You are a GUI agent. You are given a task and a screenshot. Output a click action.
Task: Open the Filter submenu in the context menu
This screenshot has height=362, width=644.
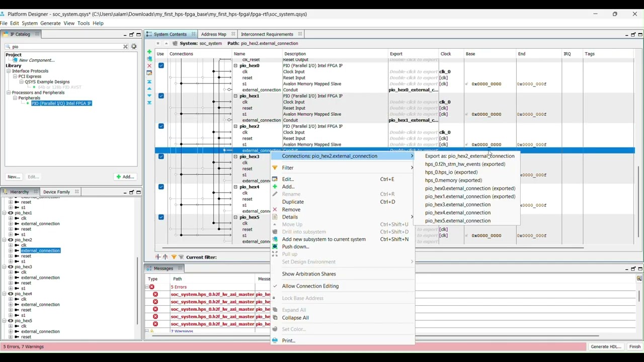(342, 168)
